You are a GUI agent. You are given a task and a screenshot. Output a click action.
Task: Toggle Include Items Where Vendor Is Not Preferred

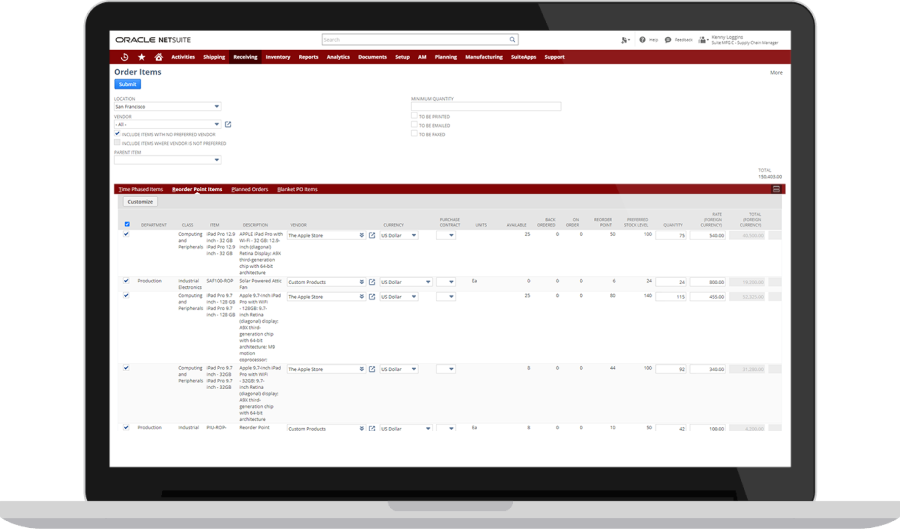[x=117, y=142]
